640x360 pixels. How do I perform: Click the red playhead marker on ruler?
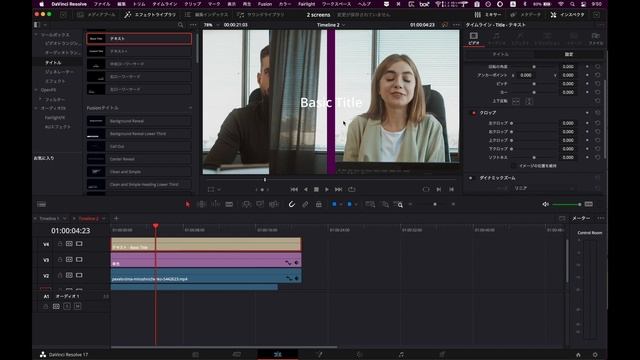156,226
